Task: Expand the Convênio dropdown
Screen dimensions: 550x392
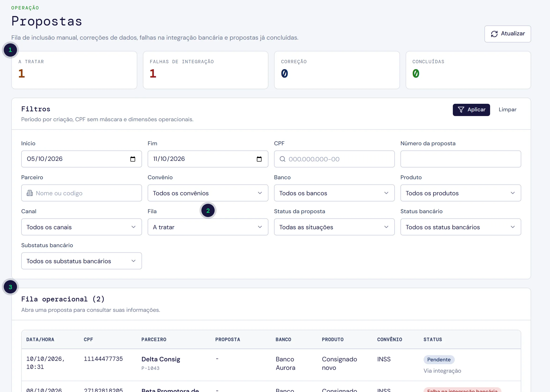Action: click(x=208, y=193)
